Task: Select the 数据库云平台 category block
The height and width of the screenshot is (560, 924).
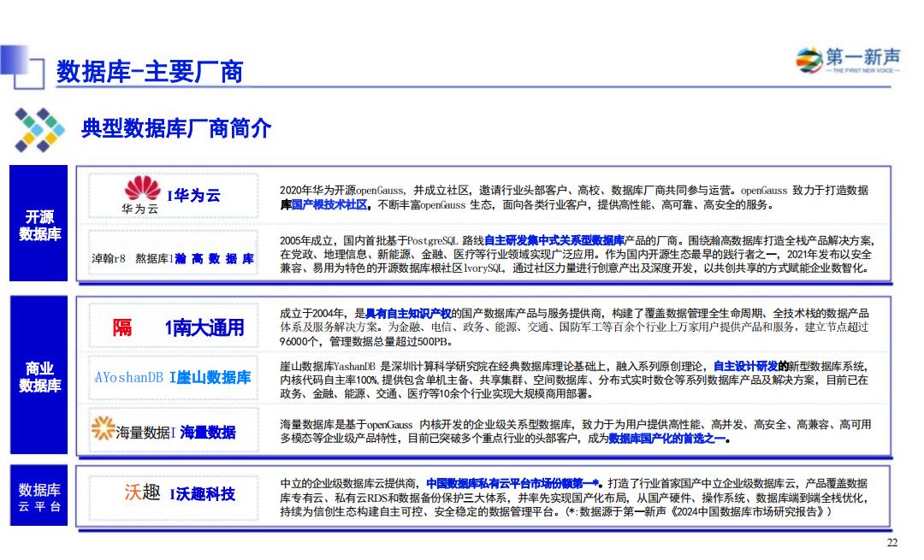Action: (x=38, y=495)
